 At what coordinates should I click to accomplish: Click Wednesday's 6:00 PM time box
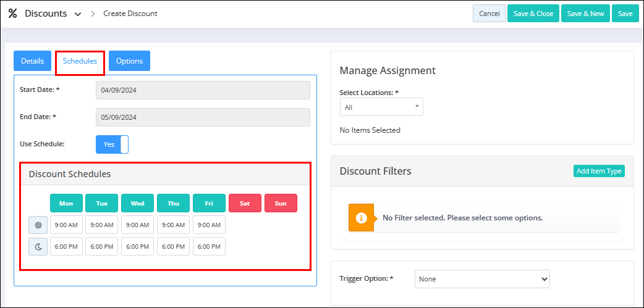point(138,246)
